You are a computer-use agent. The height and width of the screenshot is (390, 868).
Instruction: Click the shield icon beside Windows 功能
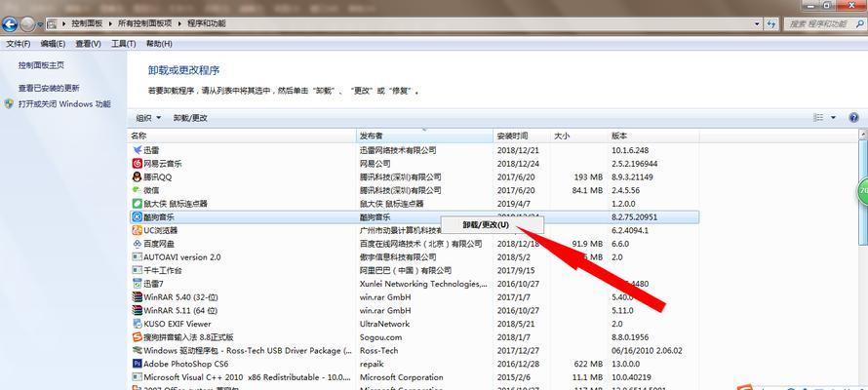(9, 103)
